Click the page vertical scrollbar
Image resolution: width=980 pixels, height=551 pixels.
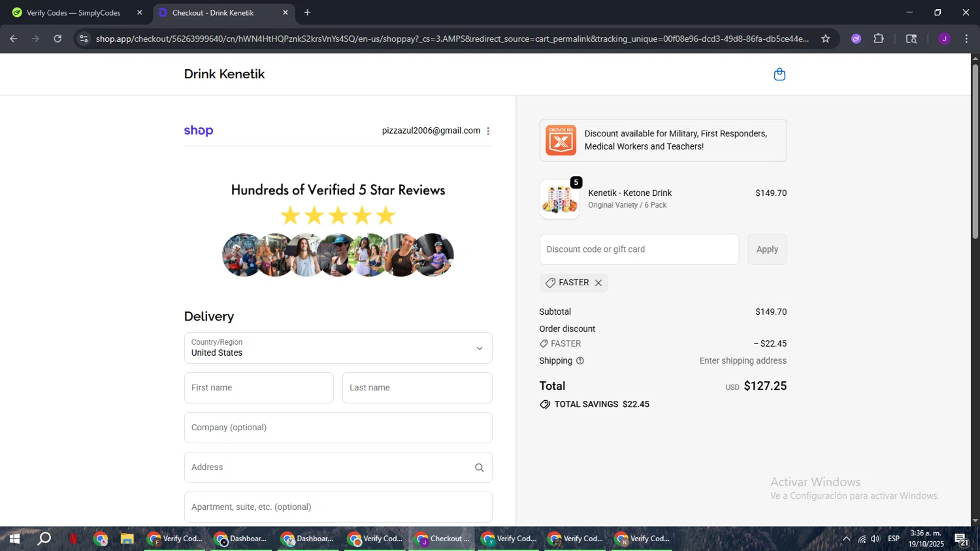[975, 150]
